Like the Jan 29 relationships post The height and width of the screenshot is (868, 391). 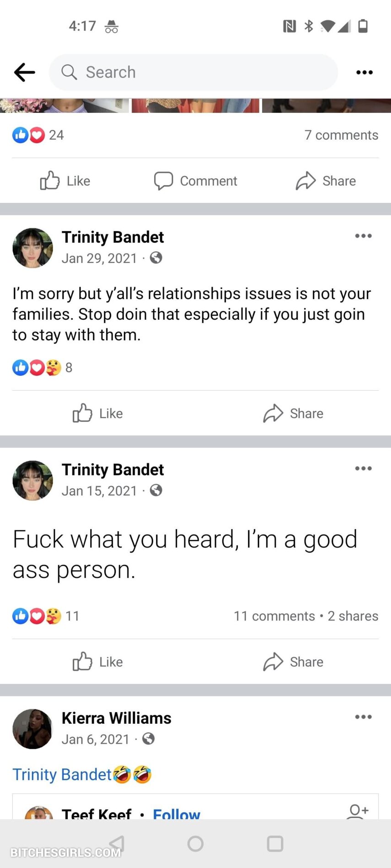pos(98,413)
